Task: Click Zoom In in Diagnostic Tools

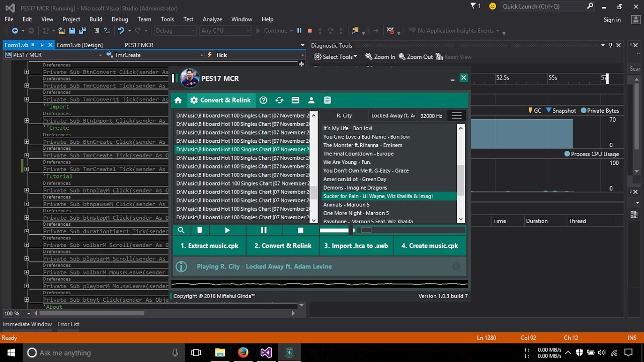Action: 380,57
